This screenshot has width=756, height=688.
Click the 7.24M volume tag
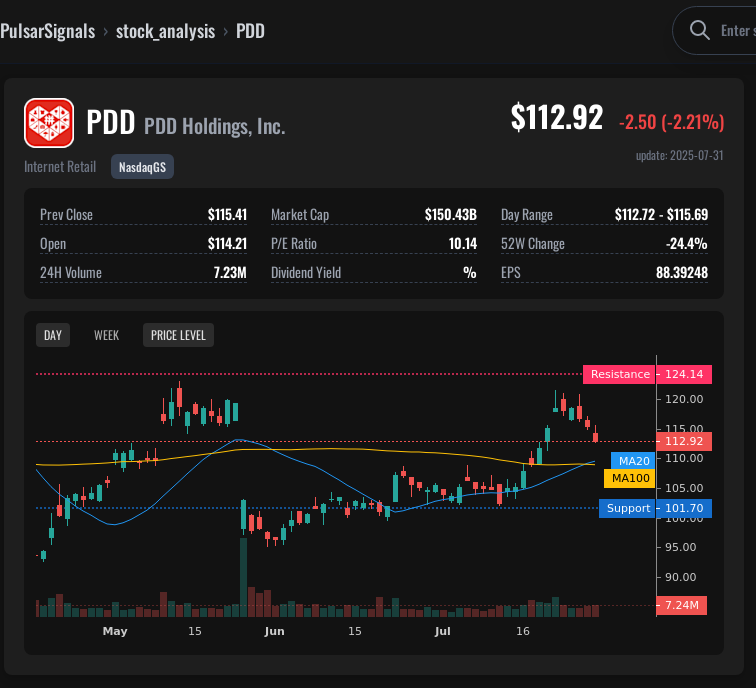pos(682,605)
